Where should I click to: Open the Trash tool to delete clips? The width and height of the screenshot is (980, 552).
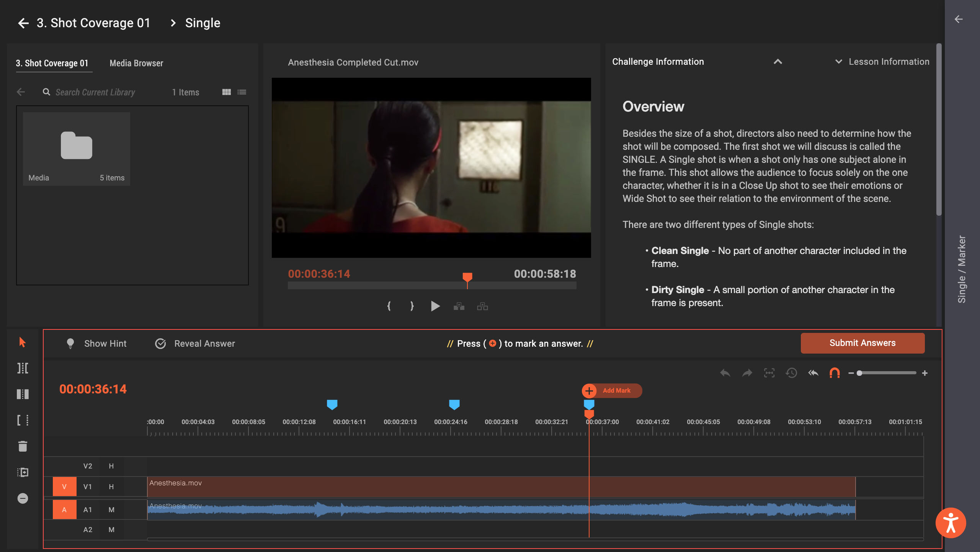(x=22, y=446)
